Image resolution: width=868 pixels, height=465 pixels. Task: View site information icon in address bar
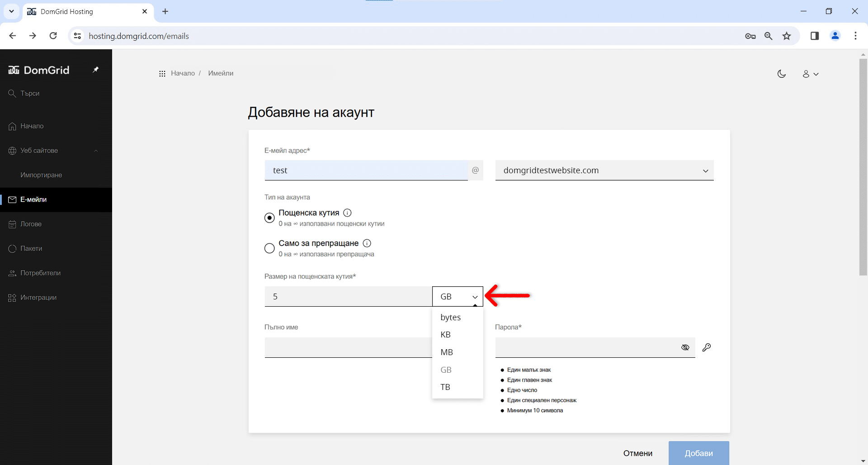pos(78,36)
